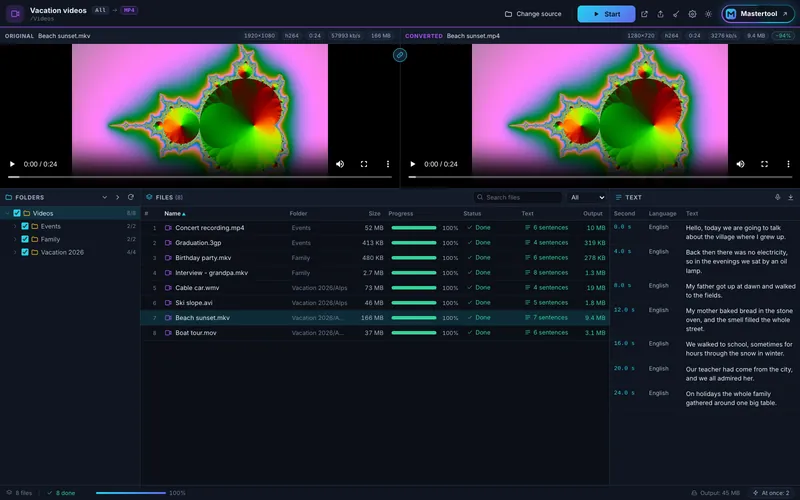This screenshot has height=500, width=800.
Task: Open the All filter dropdown in Files
Action: click(587, 197)
